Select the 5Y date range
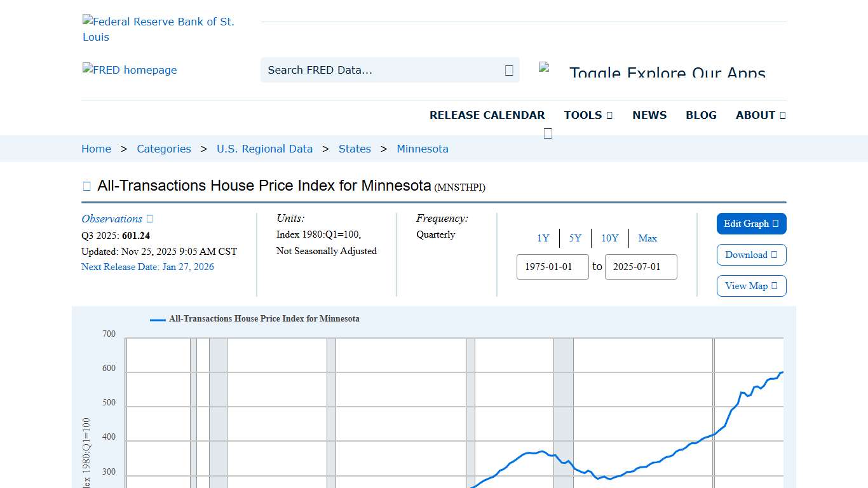This screenshot has width=868, height=488. (x=575, y=238)
